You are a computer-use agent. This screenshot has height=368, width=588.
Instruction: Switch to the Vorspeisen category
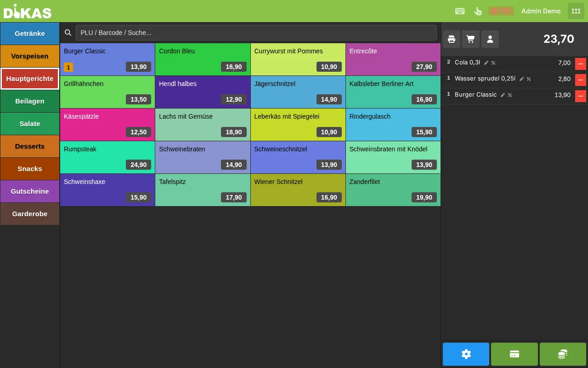point(30,56)
